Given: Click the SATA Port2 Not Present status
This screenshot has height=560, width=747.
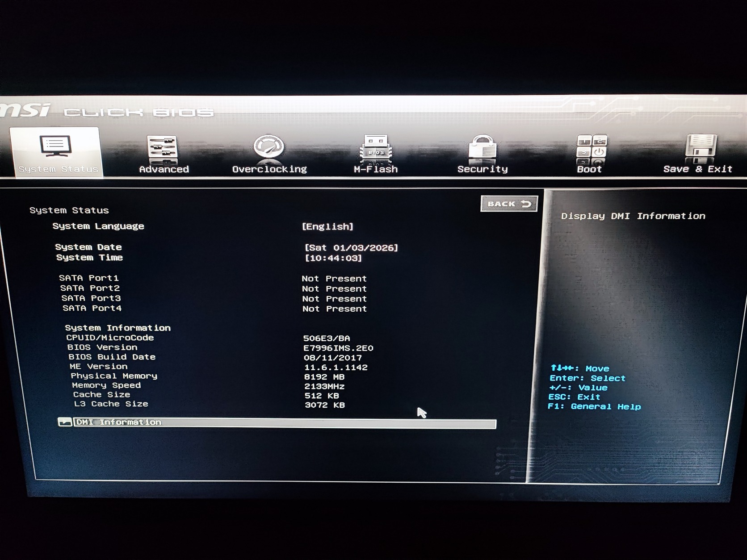Looking at the screenshot, I should (x=334, y=289).
